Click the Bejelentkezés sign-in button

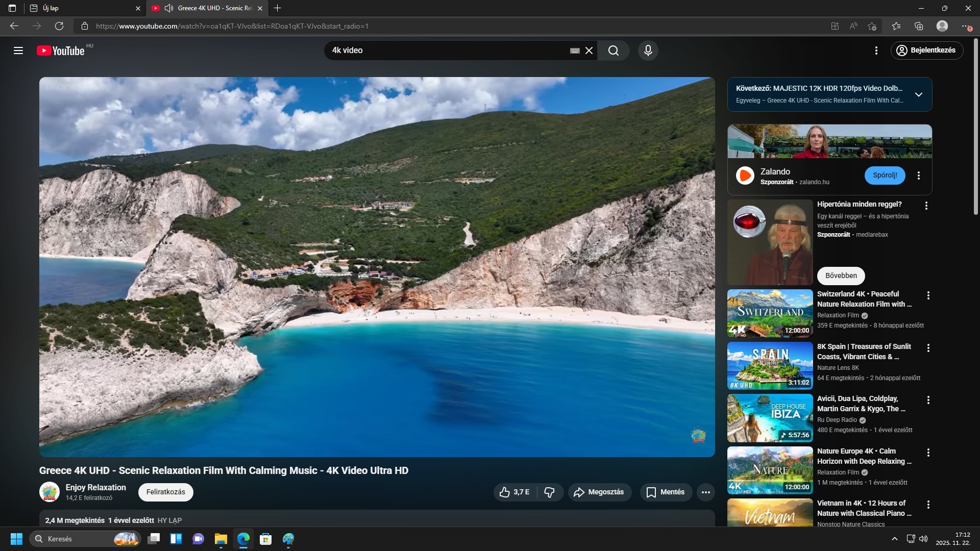pyautogui.click(x=926, y=51)
